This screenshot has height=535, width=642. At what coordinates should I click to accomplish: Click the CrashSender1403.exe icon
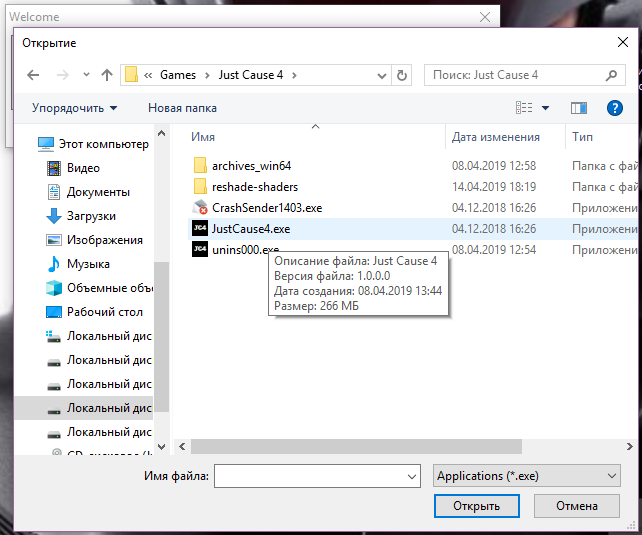(x=200, y=208)
